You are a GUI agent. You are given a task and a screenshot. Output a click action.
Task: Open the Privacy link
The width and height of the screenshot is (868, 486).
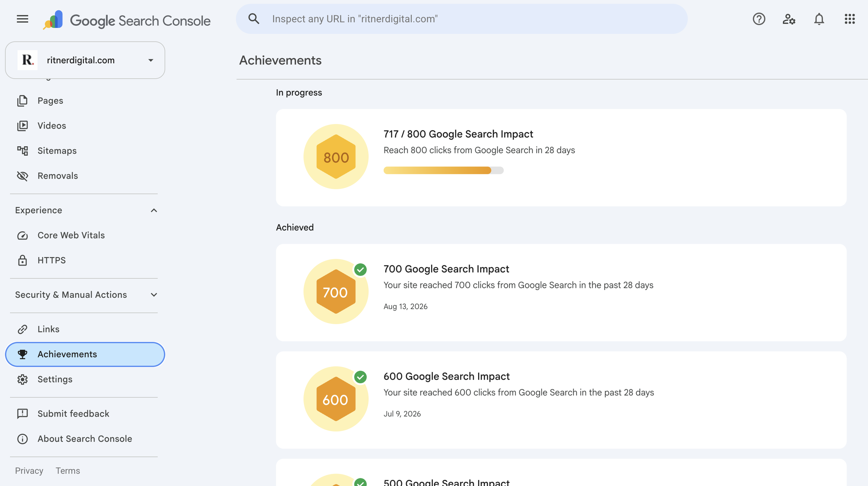[x=29, y=471]
